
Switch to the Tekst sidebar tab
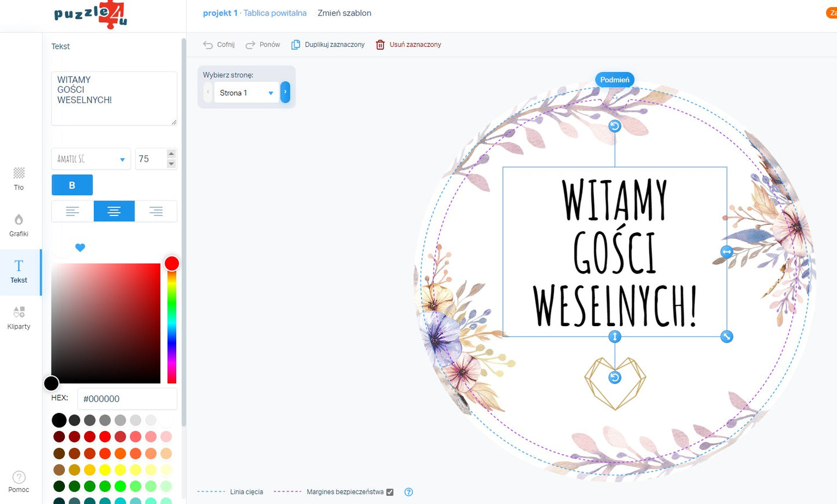[x=19, y=271]
